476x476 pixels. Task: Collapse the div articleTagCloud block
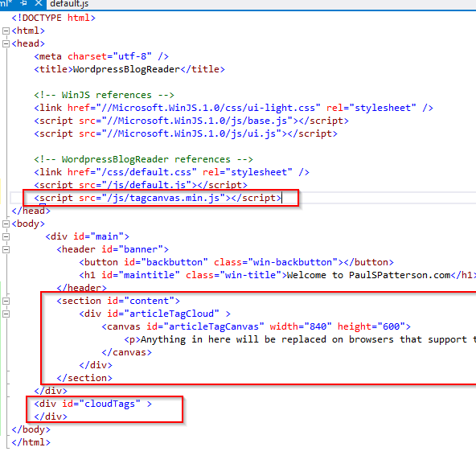click(6, 314)
